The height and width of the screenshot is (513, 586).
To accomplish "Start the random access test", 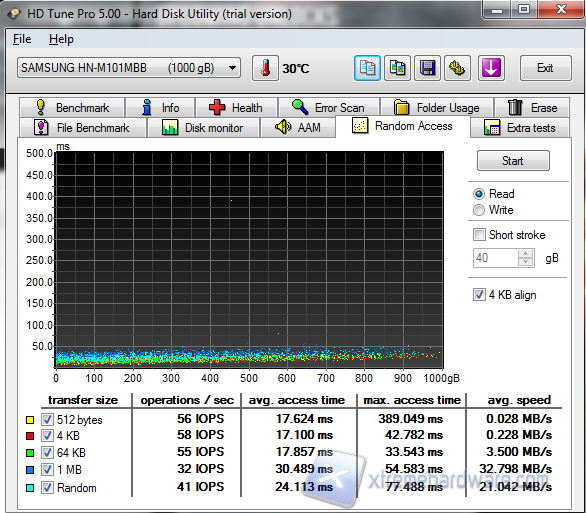I will pos(513,161).
